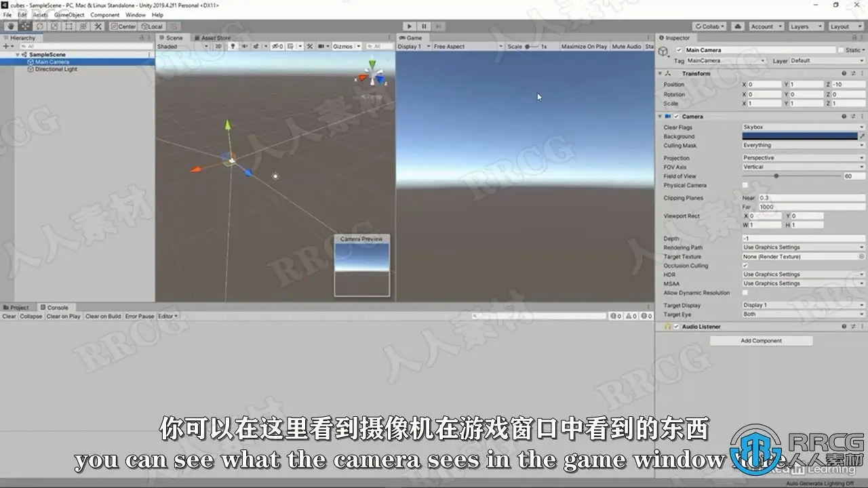Open Clear Flags Skybox dropdown
The height and width of the screenshot is (488, 868).
pyautogui.click(x=804, y=127)
